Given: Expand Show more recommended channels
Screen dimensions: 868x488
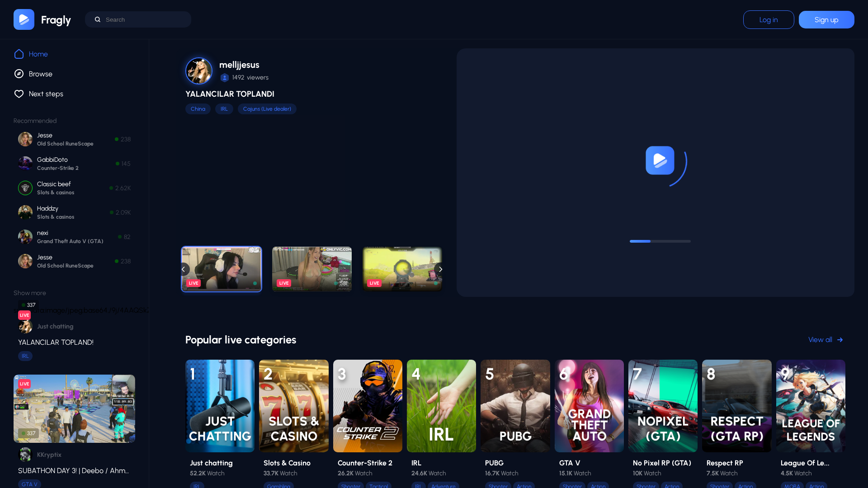Looking at the screenshot, I should tap(30, 293).
